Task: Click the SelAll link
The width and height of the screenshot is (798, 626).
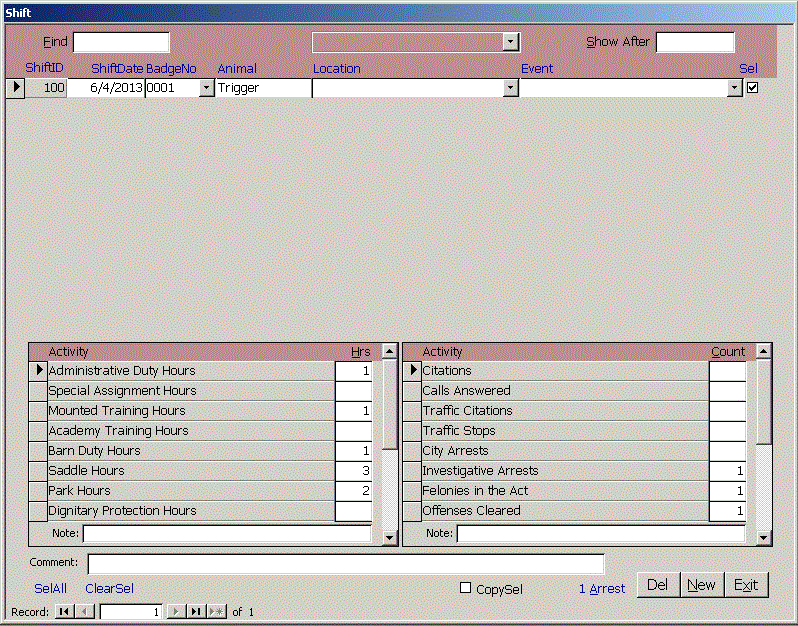Action: (x=50, y=588)
